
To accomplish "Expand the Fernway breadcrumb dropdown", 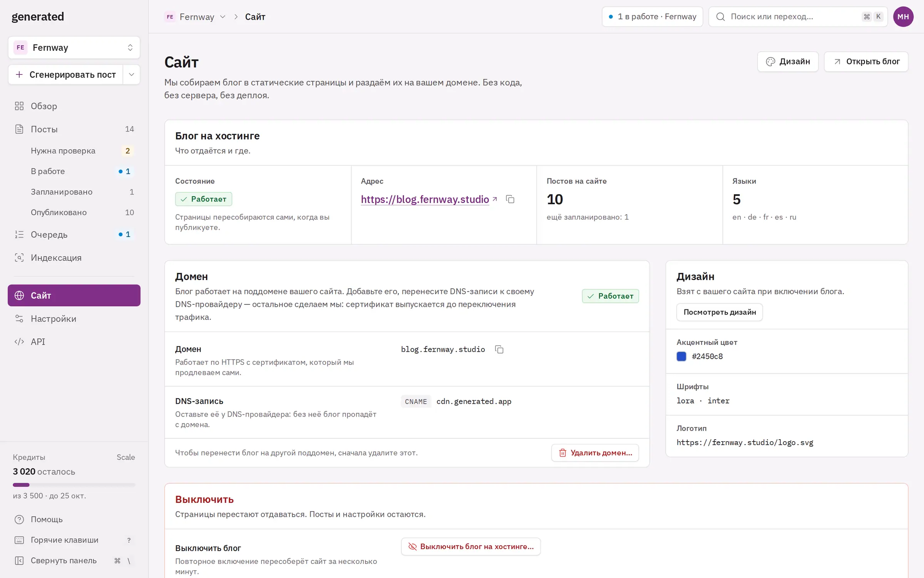I will coord(223,17).
